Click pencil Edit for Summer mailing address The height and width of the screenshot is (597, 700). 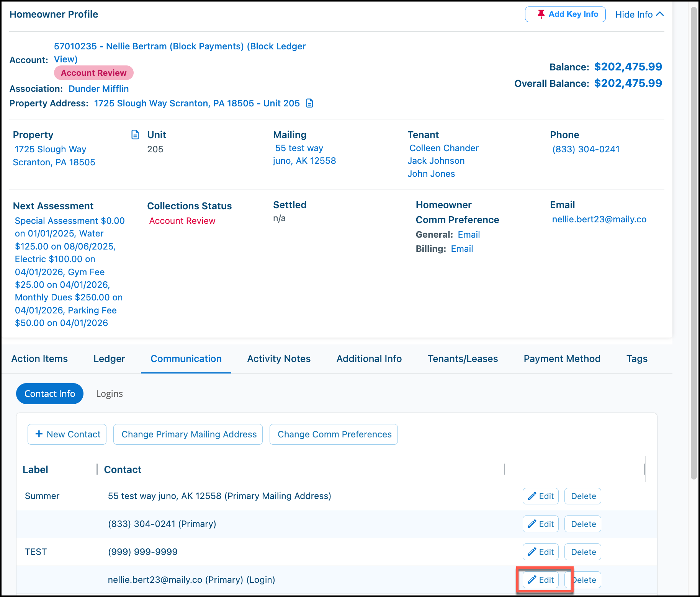[540, 496]
